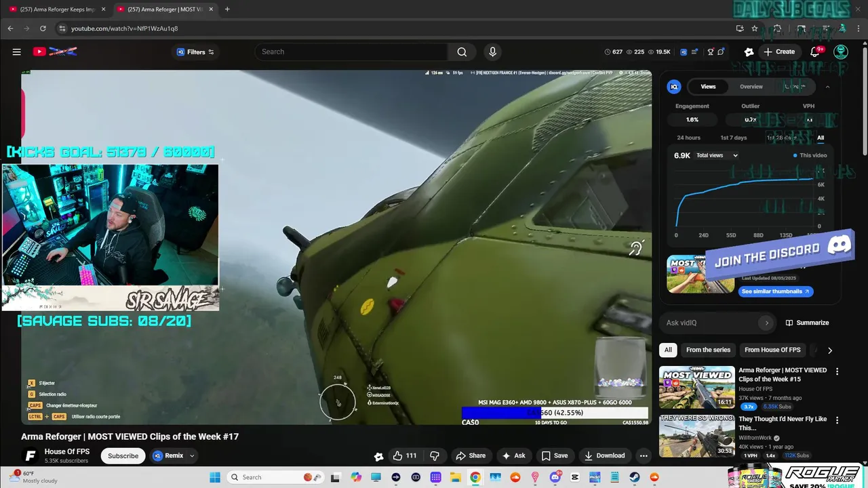Screen dimensions: 868x488
Task: Toggle the 1st 7 days views range
Action: (733, 138)
